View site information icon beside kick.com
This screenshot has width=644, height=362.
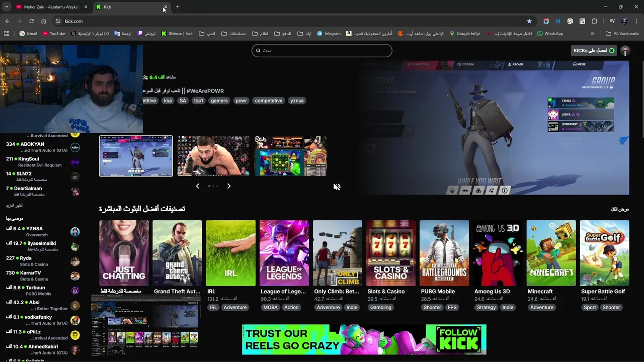point(58,21)
